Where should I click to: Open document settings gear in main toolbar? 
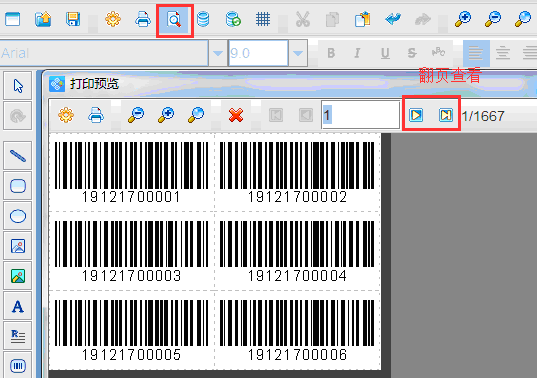click(113, 19)
